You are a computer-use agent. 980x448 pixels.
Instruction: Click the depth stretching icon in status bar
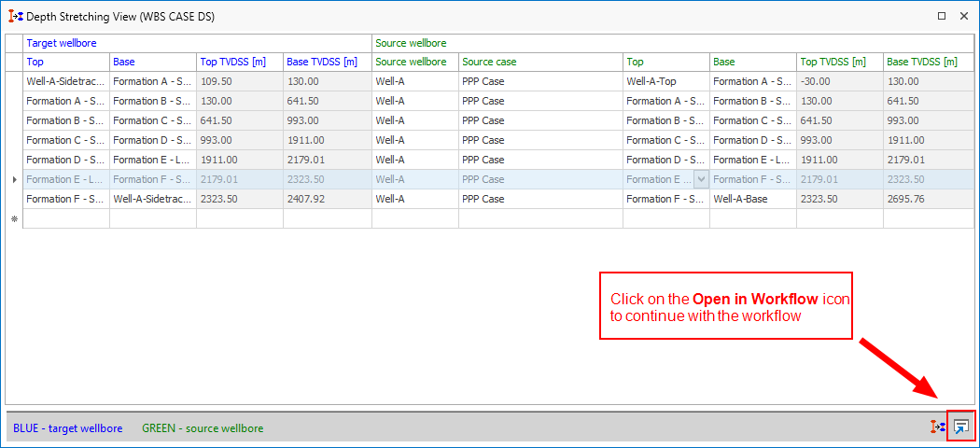tap(937, 427)
